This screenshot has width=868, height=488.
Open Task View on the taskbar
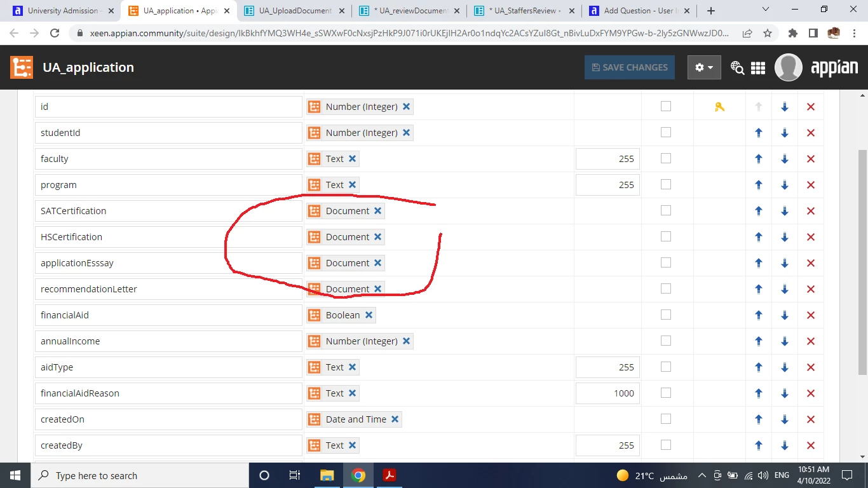(x=295, y=475)
